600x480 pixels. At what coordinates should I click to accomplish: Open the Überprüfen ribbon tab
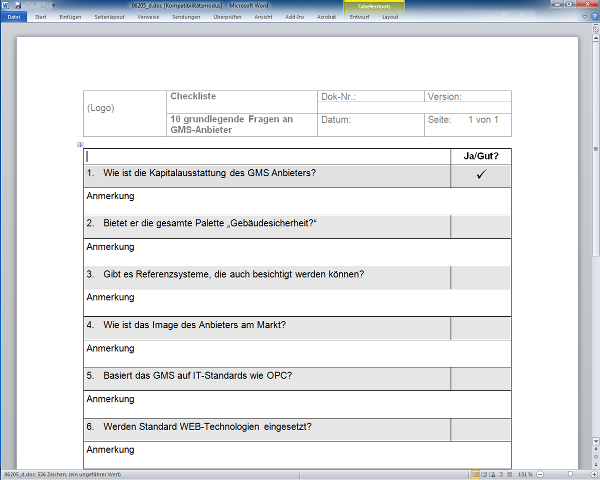tap(227, 17)
